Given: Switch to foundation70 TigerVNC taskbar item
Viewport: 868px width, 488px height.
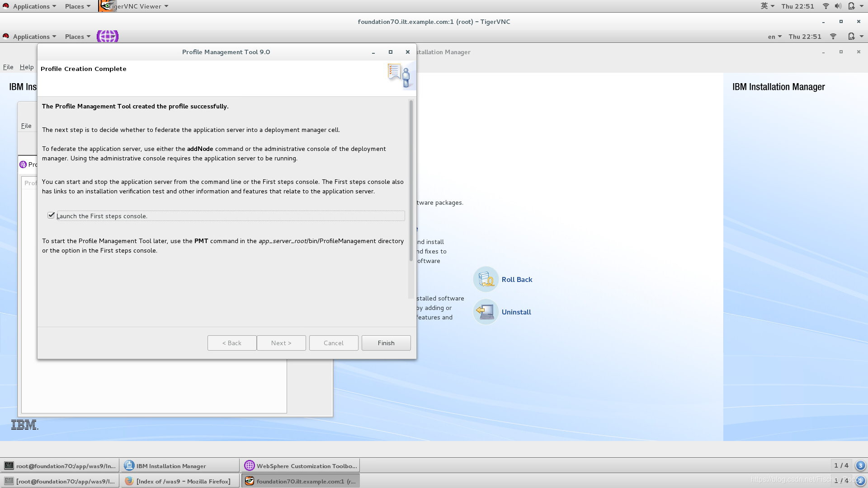Looking at the screenshot, I should (x=301, y=481).
